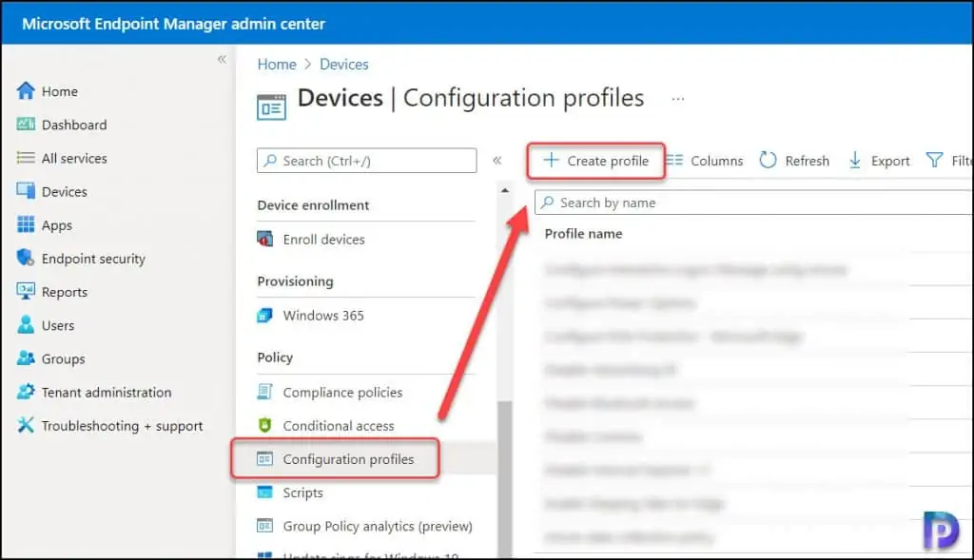The image size is (974, 560).
Task: Open the Troubleshooting + support wrench icon
Action: click(x=26, y=425)
